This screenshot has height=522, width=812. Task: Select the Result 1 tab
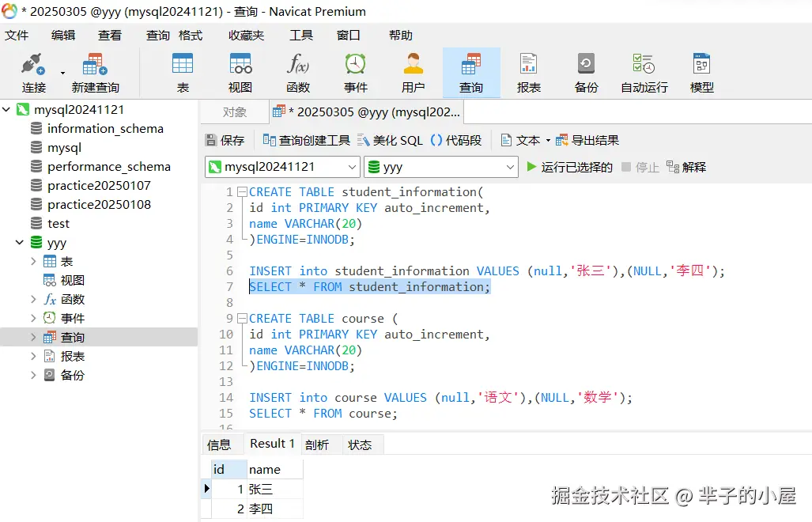coord(272,444)
